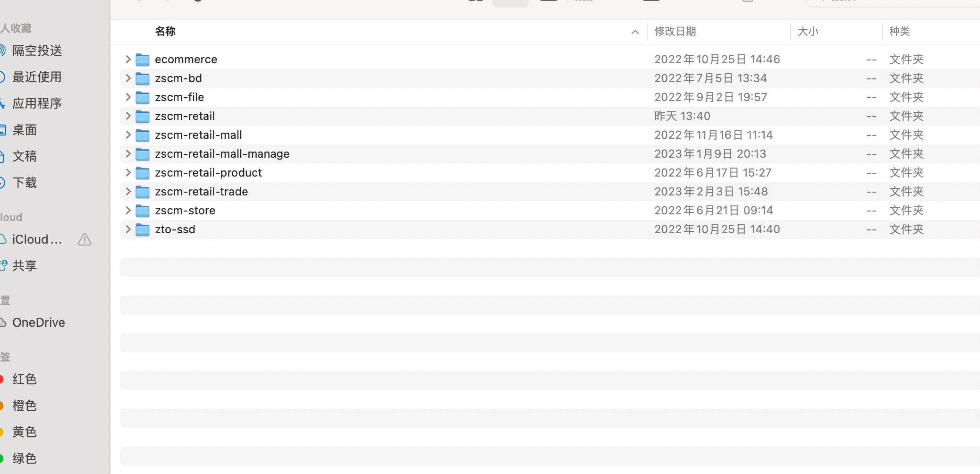Image resolution: width=980 pixels, height=474 pixels.
Task: Click date 2022年6月21日 09:14
Action: coord(714,211)
